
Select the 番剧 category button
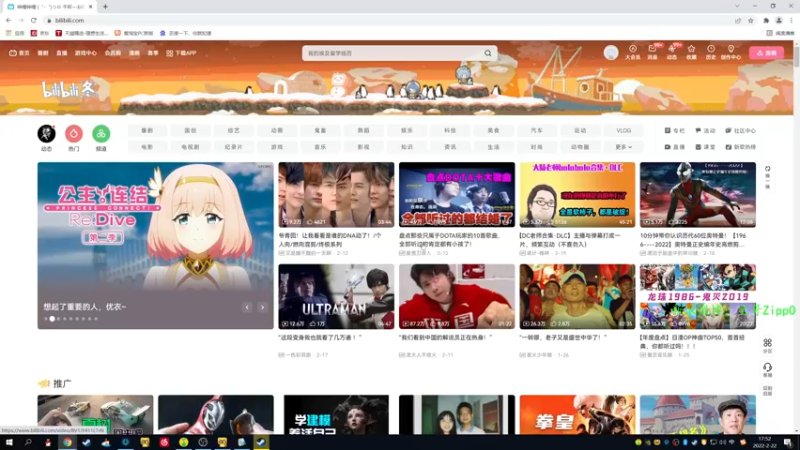point(147,131)
